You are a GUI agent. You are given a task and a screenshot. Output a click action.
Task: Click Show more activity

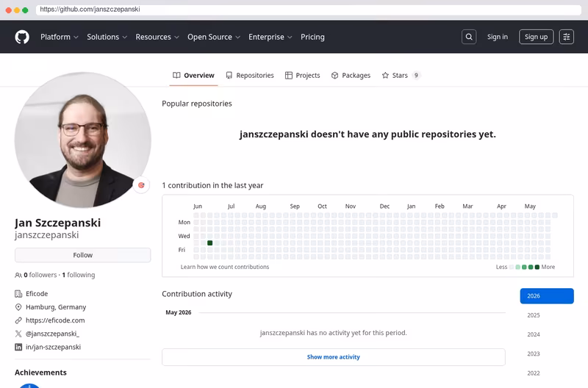(334, 357)
